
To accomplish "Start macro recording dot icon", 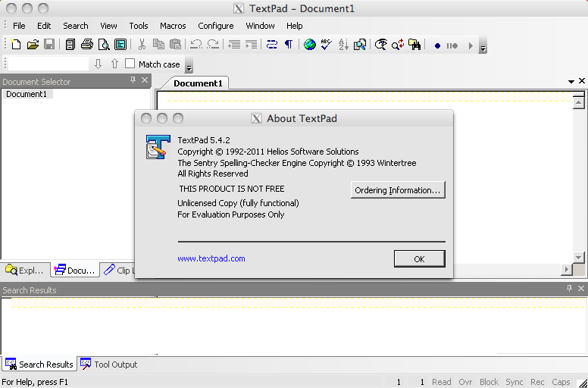I will [x=437, y=45].
